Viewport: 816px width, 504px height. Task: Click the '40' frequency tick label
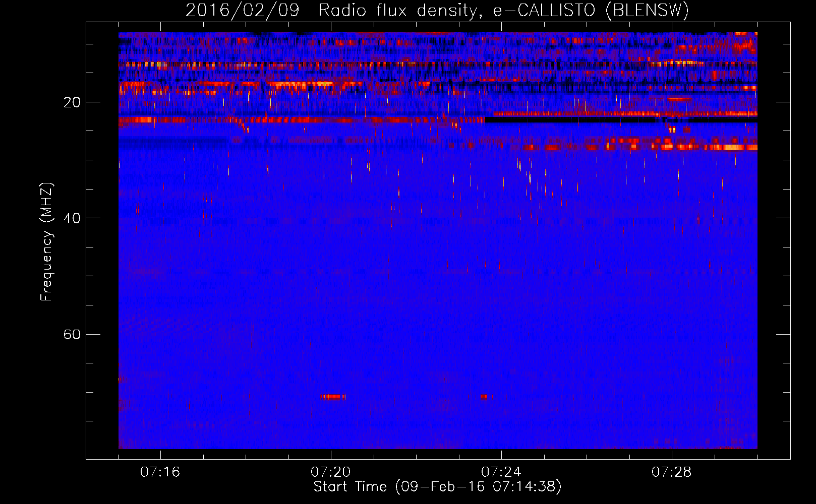click(x=72, y=218)
